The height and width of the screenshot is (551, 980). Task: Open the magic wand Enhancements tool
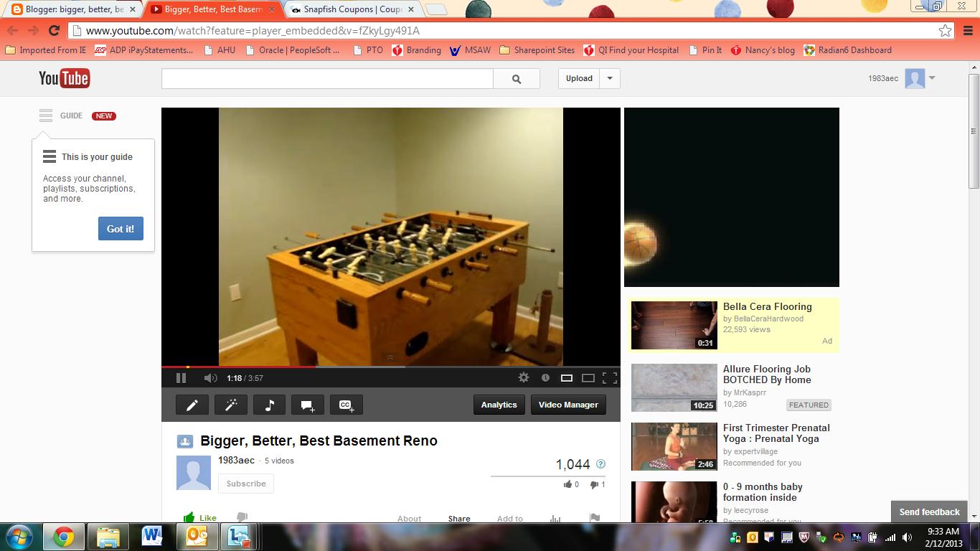pyautogui.click(x=231, y=405)
